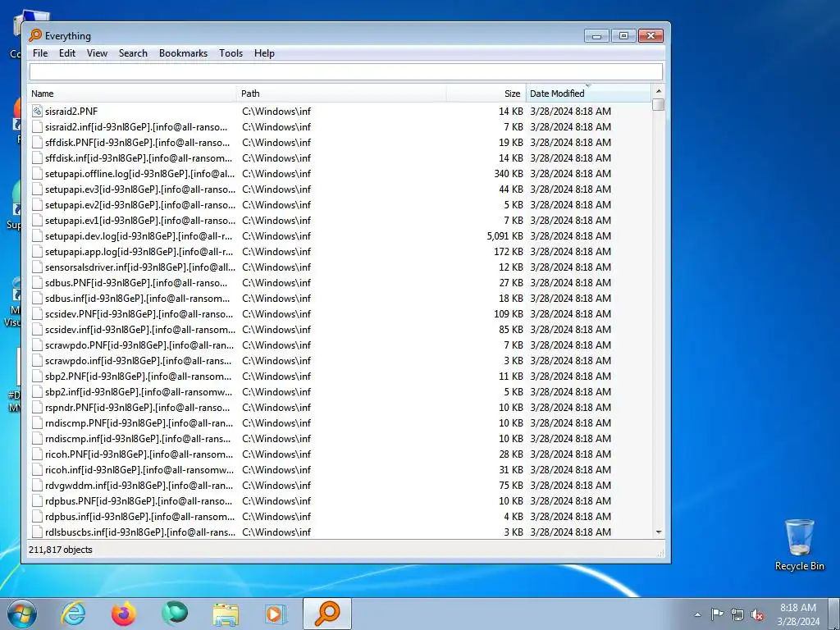This screenshot has height=630, width=840.
Task: Open Windows Media Player from taskbar
Action: point(276,614)
